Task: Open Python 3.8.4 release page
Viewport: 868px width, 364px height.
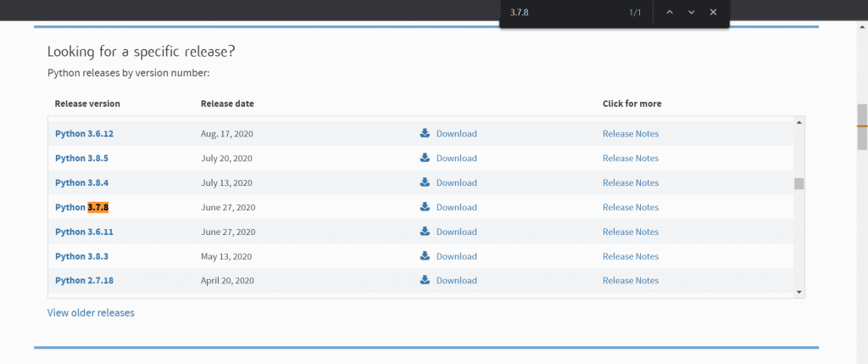Action: (x=81, y=182)
